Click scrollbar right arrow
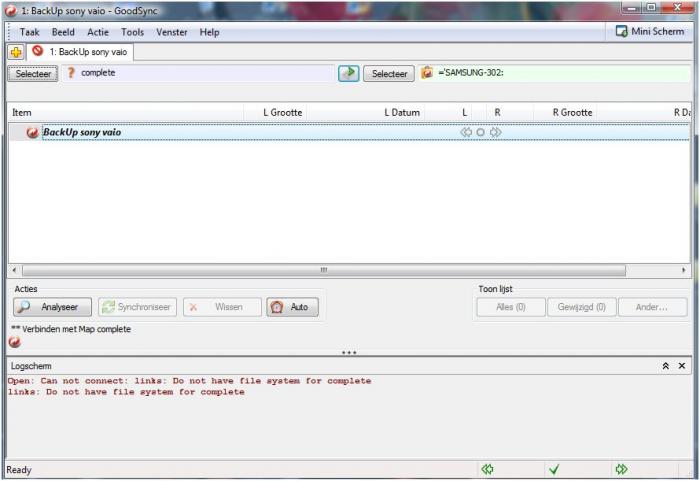Image resolution: width=700 pixels, height=481 pixels. tap(683, 270)
